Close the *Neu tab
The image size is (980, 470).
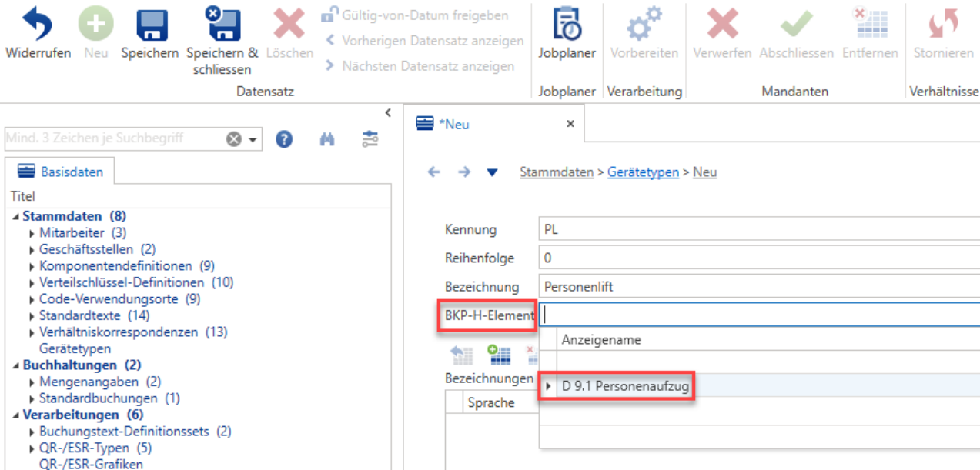click(570, 124)
